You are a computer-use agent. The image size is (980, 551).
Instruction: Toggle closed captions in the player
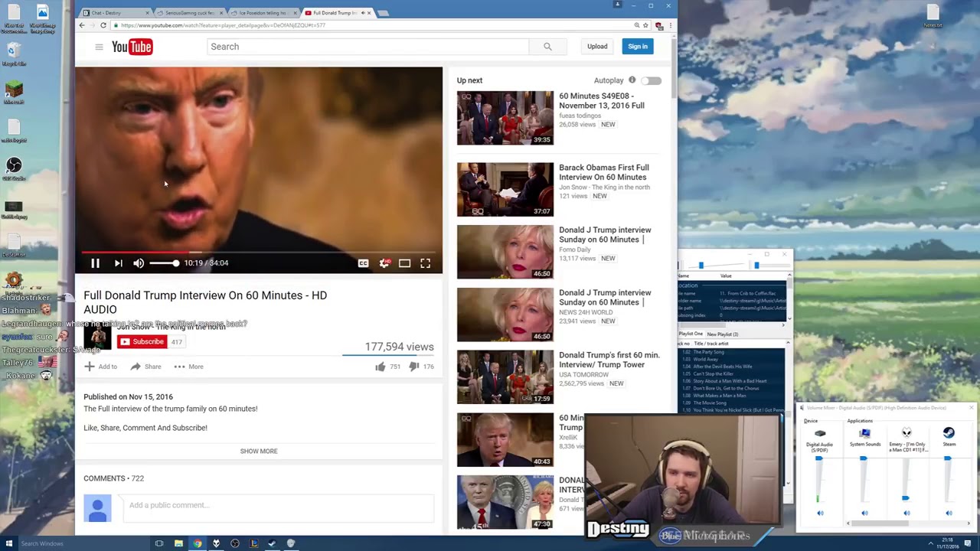coord(363,263)
